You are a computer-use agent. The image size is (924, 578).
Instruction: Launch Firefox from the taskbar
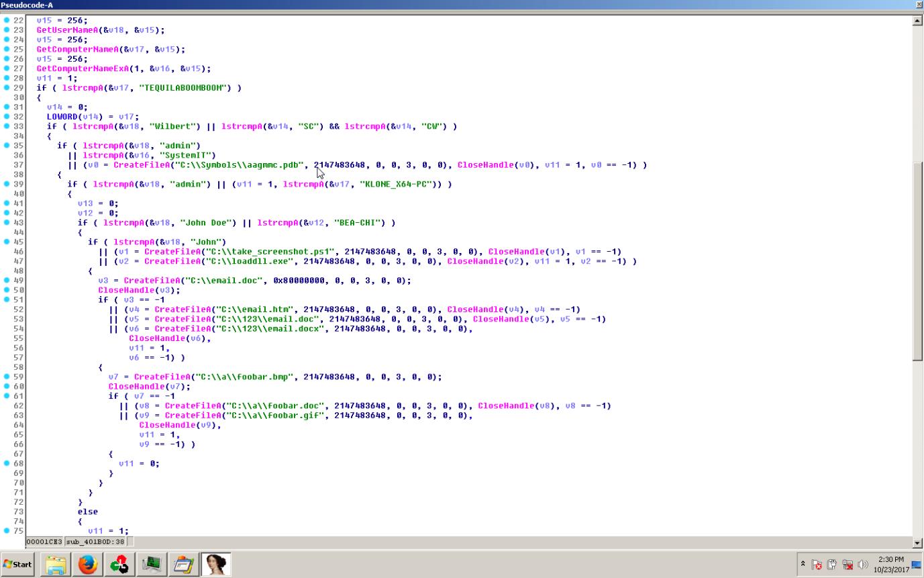coord(88,565)
